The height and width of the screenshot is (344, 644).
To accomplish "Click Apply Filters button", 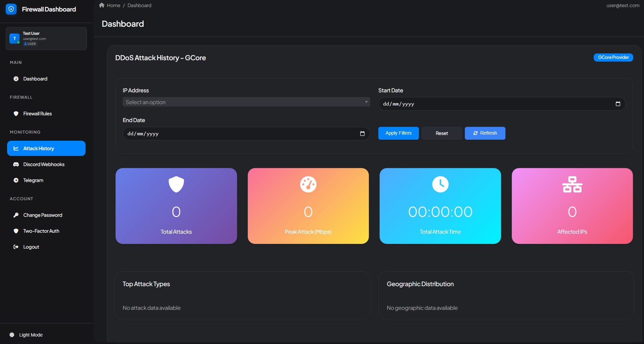I will [x=399, y=133].
